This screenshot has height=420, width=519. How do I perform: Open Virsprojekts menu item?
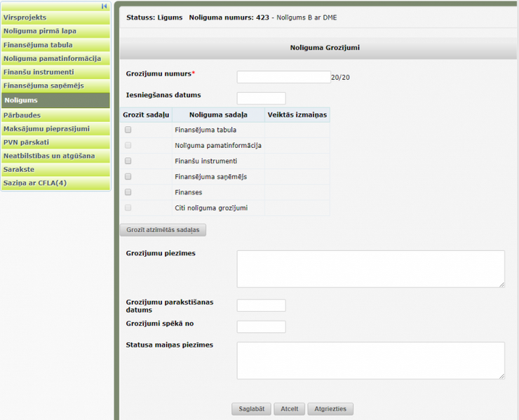pyautogui.click(x=55, y=18)
